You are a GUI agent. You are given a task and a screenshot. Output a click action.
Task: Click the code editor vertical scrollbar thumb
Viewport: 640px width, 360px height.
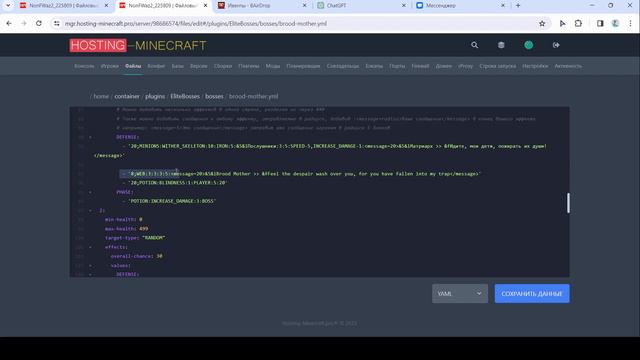(x=568, y=203)
